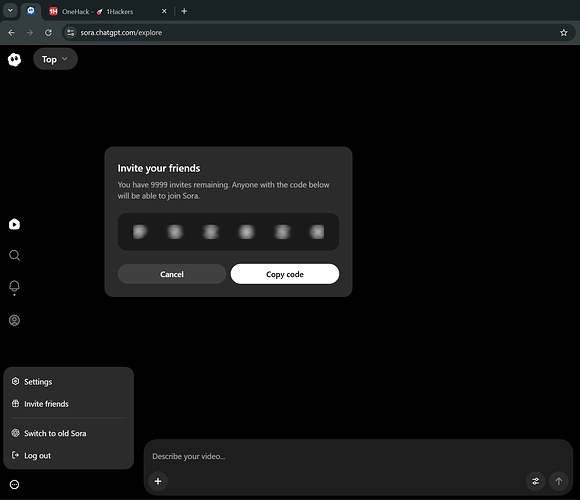Open video settings sliders icon
The image size is (580, 500).
[x=535, y=481]
